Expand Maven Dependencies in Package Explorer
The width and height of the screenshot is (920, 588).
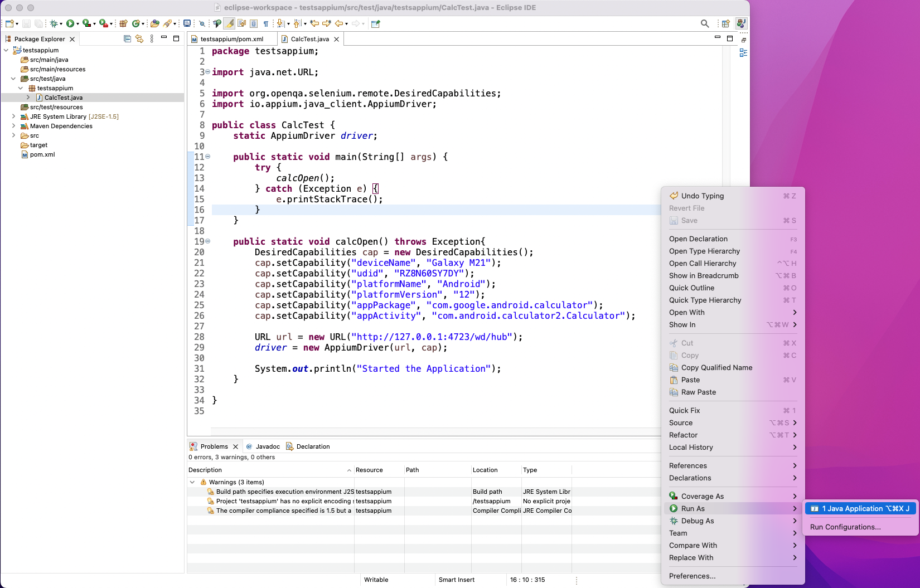pyautogui.click(x=13, y=125)
